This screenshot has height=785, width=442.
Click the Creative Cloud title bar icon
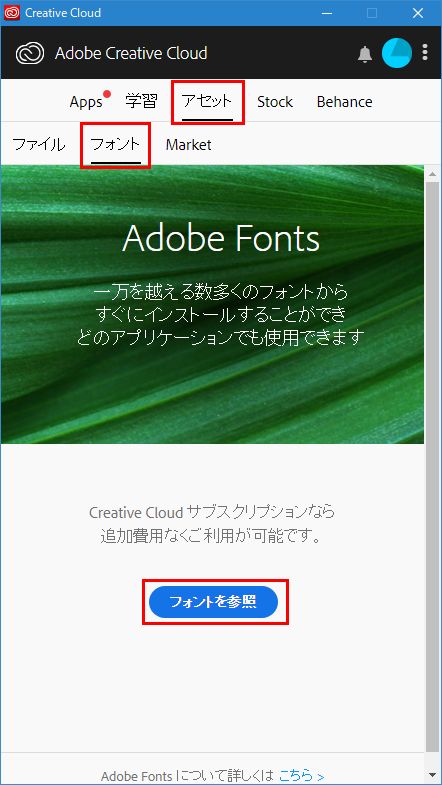point(12,13)
